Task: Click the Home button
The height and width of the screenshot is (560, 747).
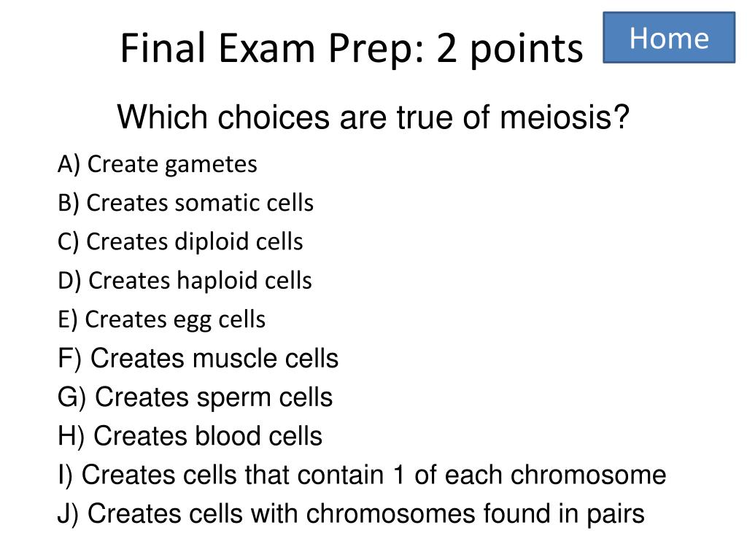Action: 669,38
